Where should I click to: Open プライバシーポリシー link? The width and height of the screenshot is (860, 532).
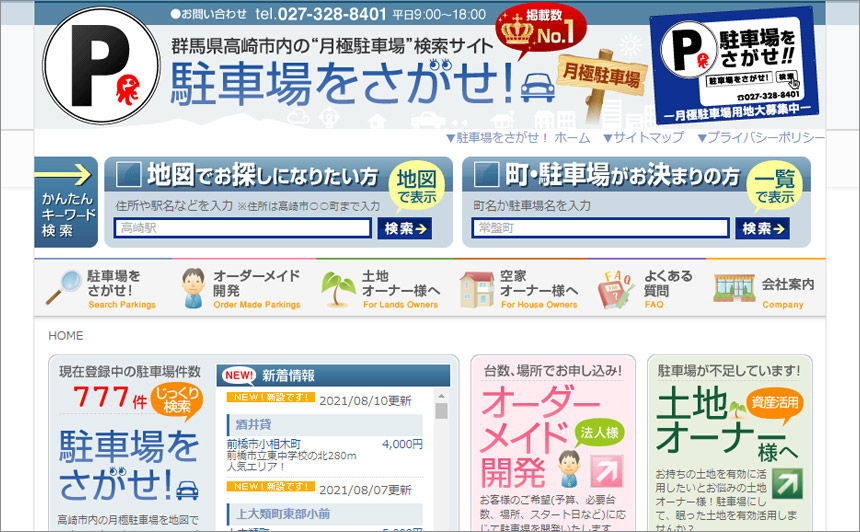click(x=761, y=137)
